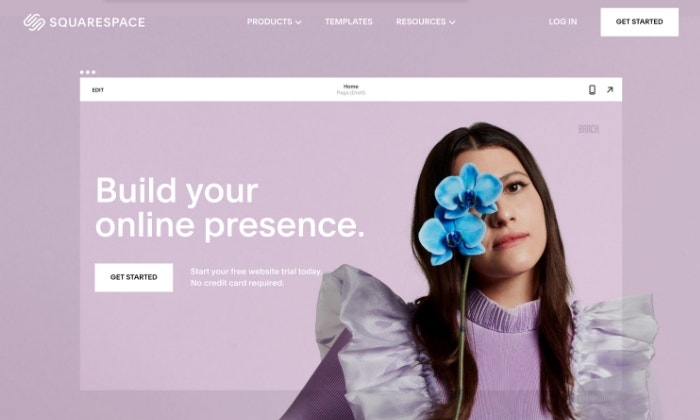Click the expand arrow icon in editor bar
This screenshot has width=700, height=420.
pyautogui.click(x=610, y=90)
